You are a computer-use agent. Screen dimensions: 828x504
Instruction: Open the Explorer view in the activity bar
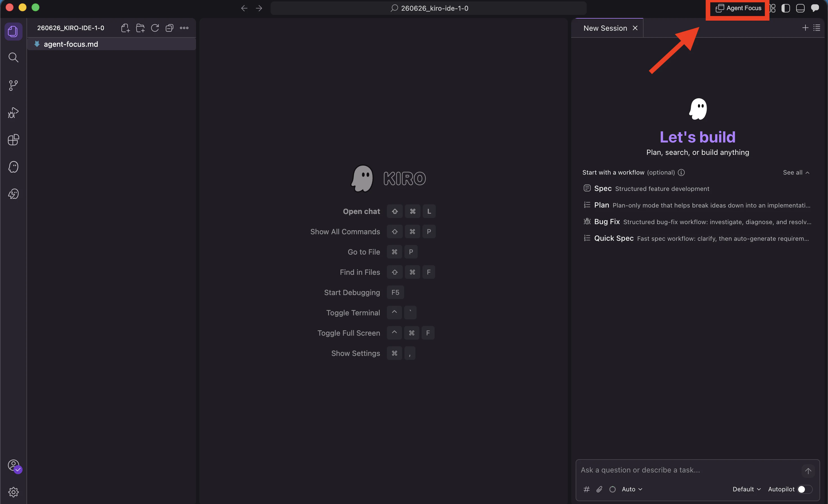point(13,32)
